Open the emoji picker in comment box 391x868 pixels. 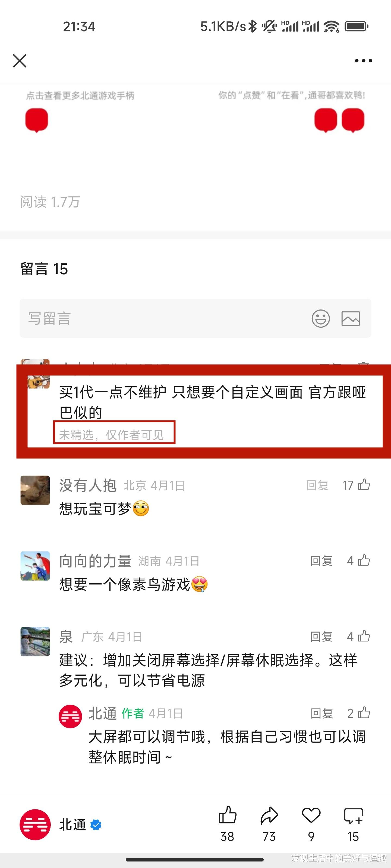tap(320, 318)
